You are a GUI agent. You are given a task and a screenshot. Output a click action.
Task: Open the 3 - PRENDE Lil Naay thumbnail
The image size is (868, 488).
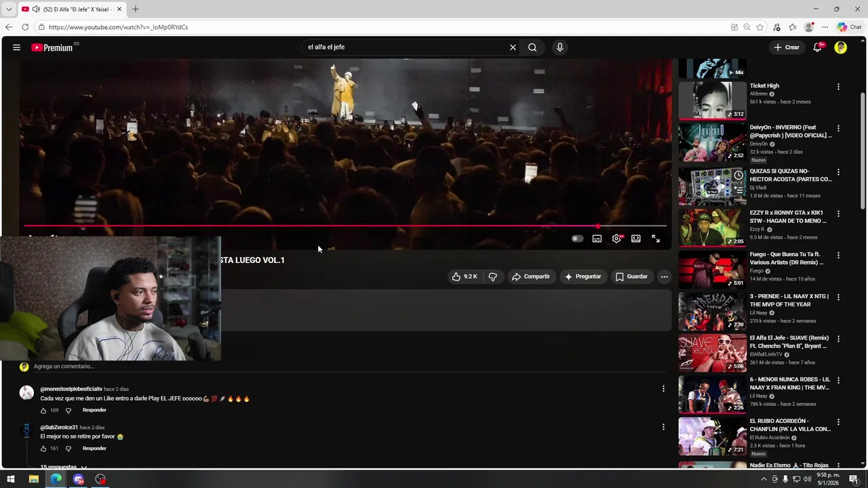[712, 310]
